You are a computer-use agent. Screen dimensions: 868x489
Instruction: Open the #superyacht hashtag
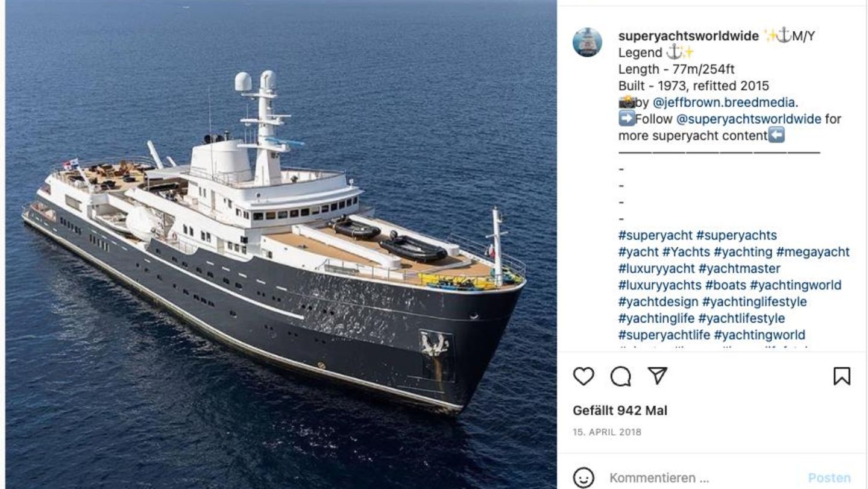click(655, 235)
